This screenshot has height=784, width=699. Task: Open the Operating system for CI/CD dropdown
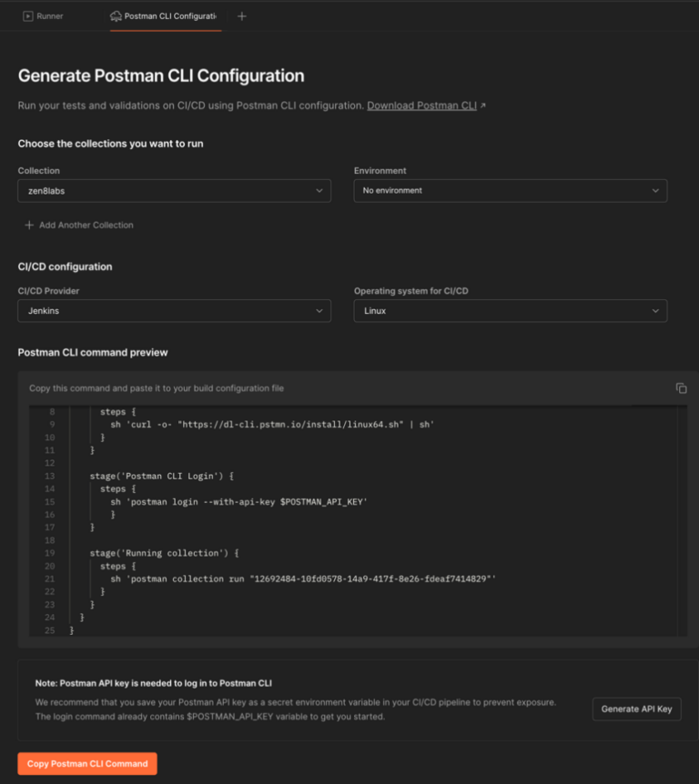(x=510, y=310)
